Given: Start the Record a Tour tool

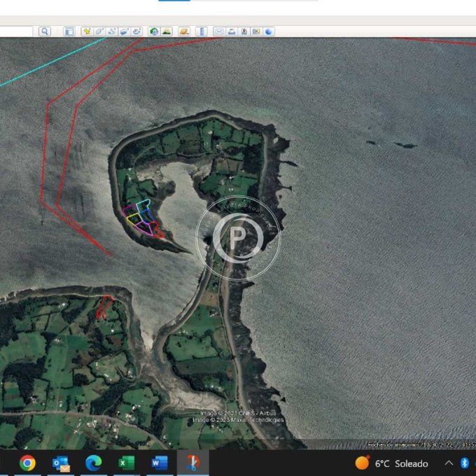Looking at the screenshot, I should point(136,31).
